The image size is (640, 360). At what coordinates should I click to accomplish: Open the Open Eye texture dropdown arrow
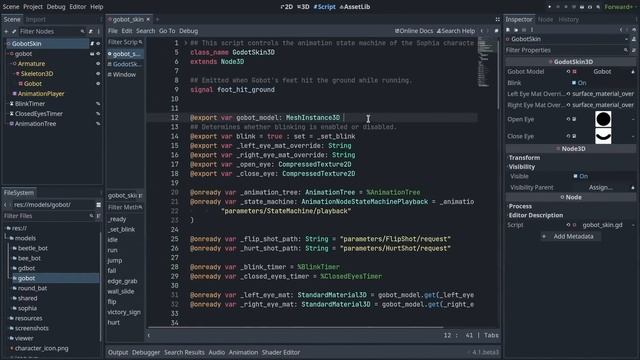click(x=633, y=120)
